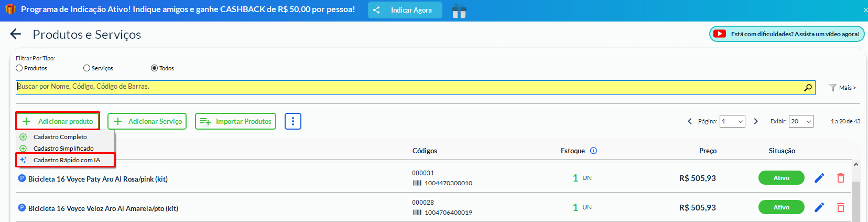Image resolution: width=868 pixels, height=222 pixels.
Task: Go to next page arrow
Action: click(756, 121)
